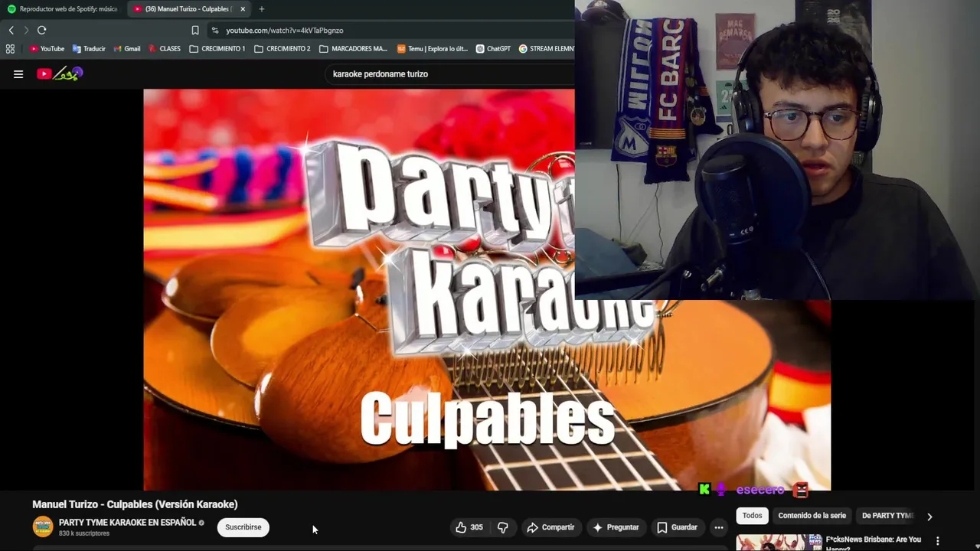980x551 pixels.
Task: Expand the CRECIMIENTO 2 bookmark folder
Action: (x=283, y=48)
